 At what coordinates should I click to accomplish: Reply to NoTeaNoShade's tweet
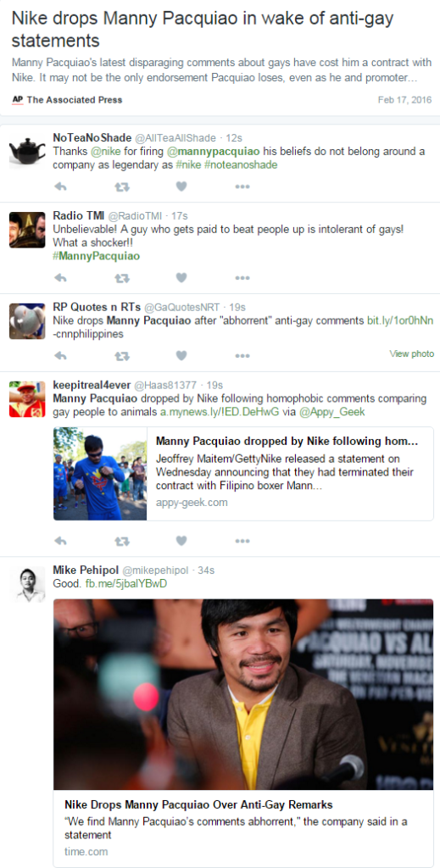click(x=60, y=186)
